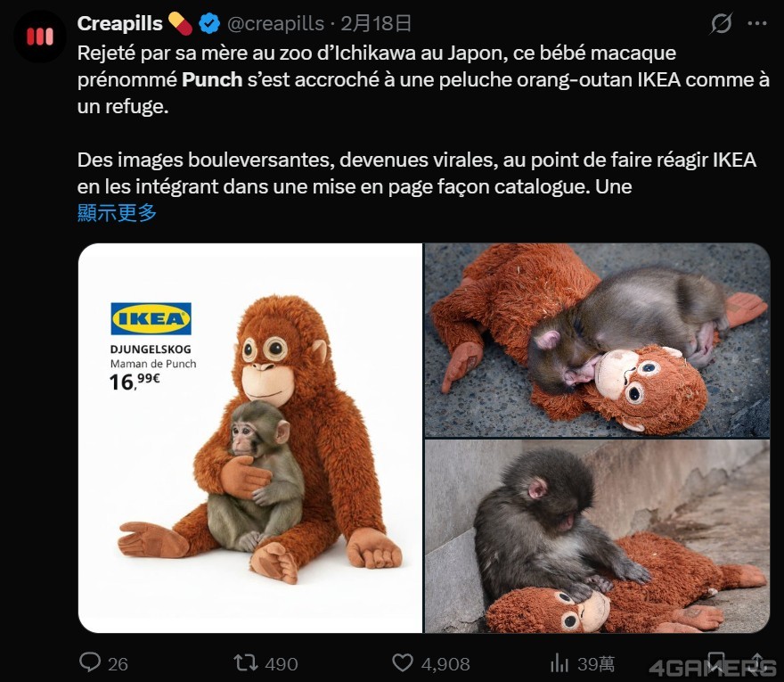Open the post via the 2月18日 date
The image size is (784, 682).
coord(376,23)
